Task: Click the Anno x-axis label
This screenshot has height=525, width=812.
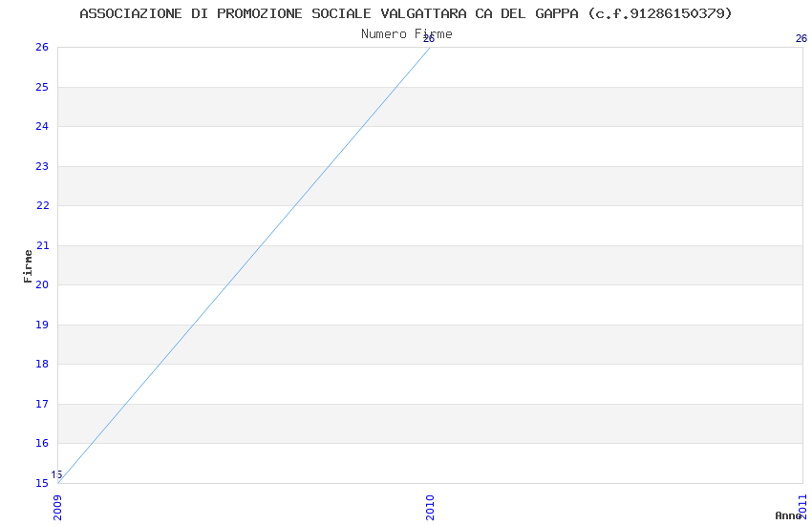Action: (x=788, y=515)
